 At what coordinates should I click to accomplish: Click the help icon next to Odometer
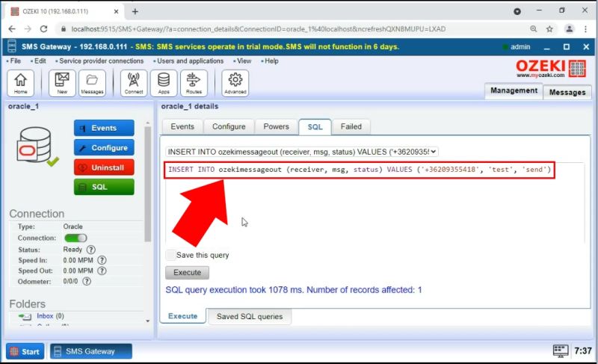tap(87, 281)
